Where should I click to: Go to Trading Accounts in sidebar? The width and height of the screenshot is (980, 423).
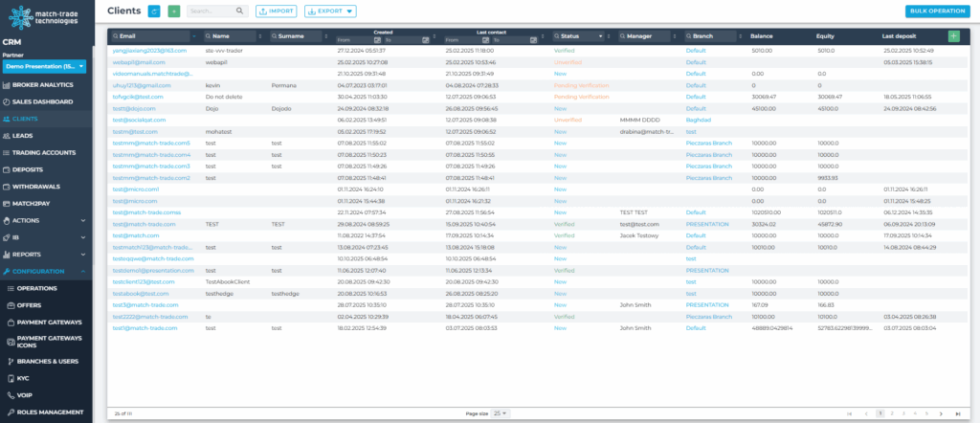44,152
